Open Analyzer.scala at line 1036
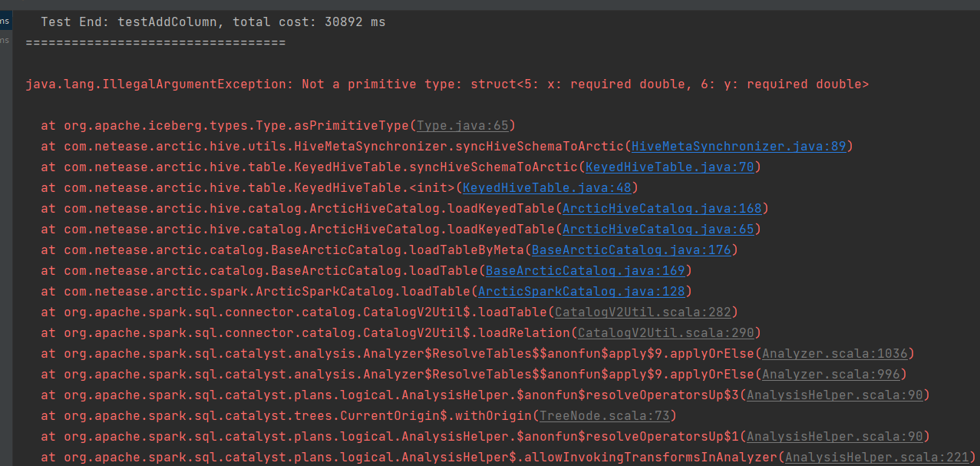 tap(834, 353)
